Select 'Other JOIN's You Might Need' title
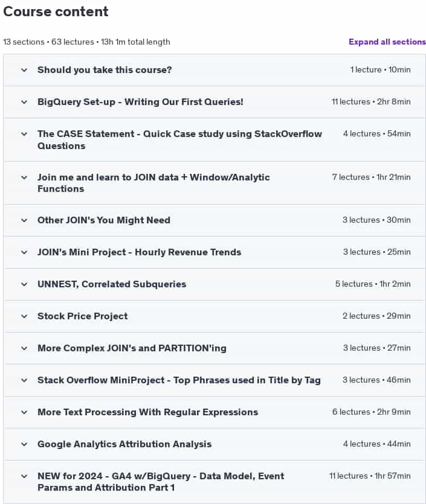The height and width of the screenshot is (504, 426). [104, 220]
